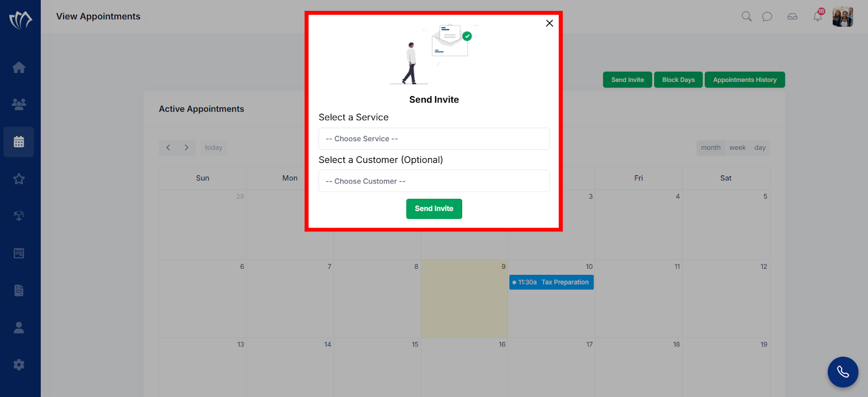Open the Choose Service dropdown
Screen dimensions: 868x397
(434, 138)
